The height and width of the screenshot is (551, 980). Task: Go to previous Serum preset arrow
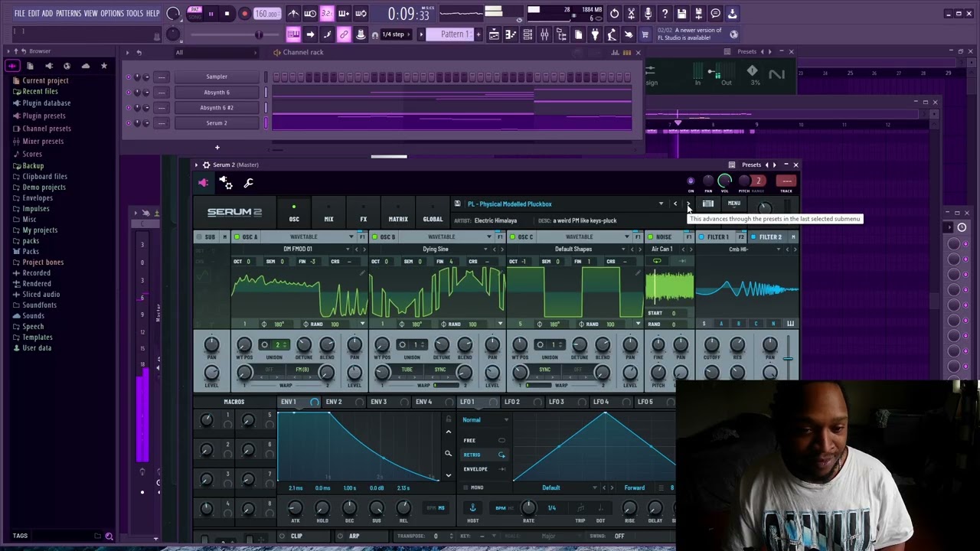click(675, 204)
